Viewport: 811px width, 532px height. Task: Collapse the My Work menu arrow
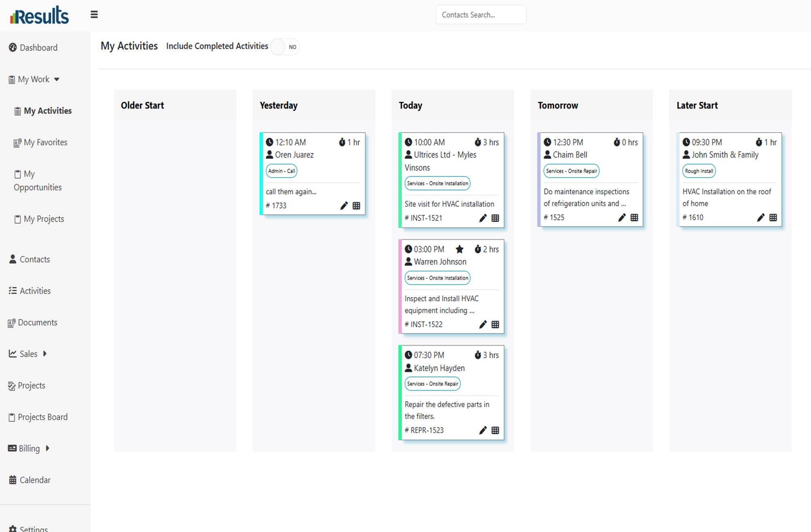(x=57, y=79)
